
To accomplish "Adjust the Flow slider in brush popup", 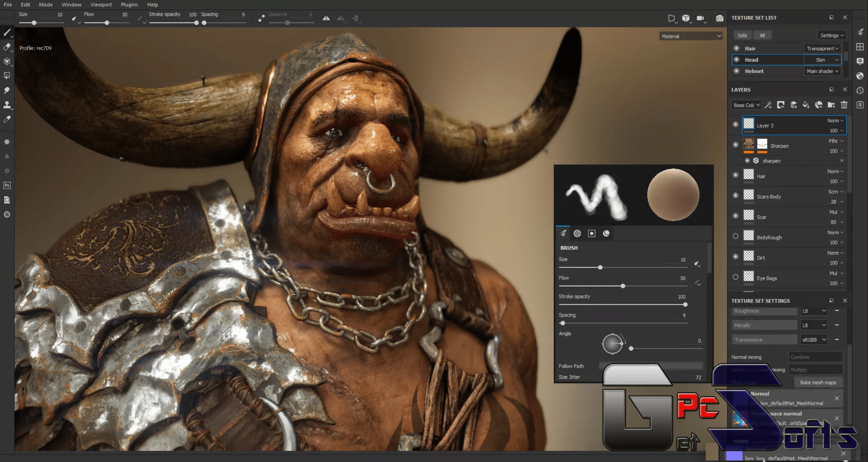I will point(623,286).
